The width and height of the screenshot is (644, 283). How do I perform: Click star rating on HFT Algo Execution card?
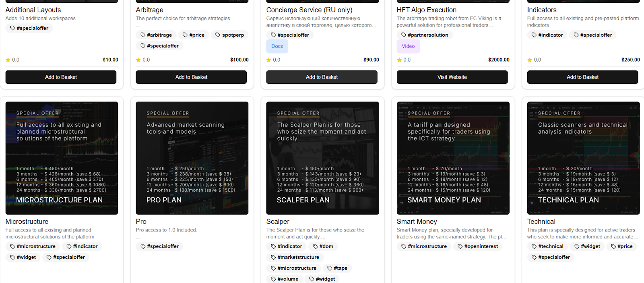coord(404,60)
